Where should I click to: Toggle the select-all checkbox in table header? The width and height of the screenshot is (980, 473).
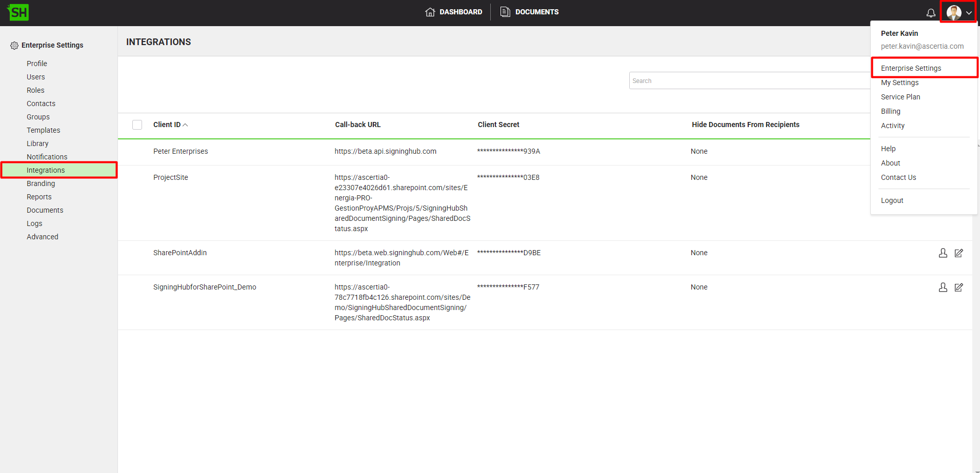pyautogui.click(x=137, y=125)
